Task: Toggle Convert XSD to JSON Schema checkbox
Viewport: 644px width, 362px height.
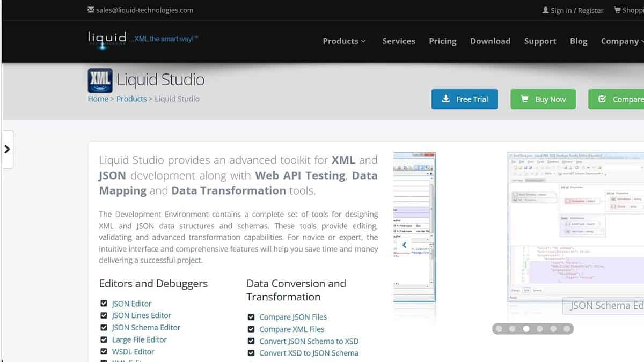Action: click(x=251, y=353)
